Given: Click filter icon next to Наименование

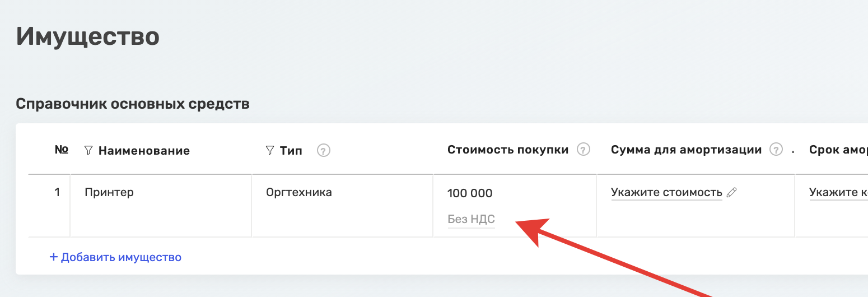Looking at the screenshot, I should pos(88,150).
